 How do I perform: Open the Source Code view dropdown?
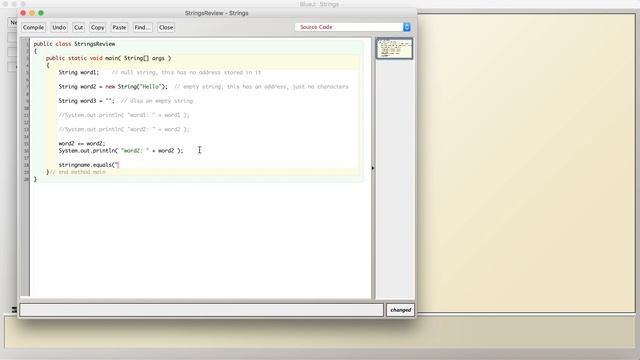[353, 27]
